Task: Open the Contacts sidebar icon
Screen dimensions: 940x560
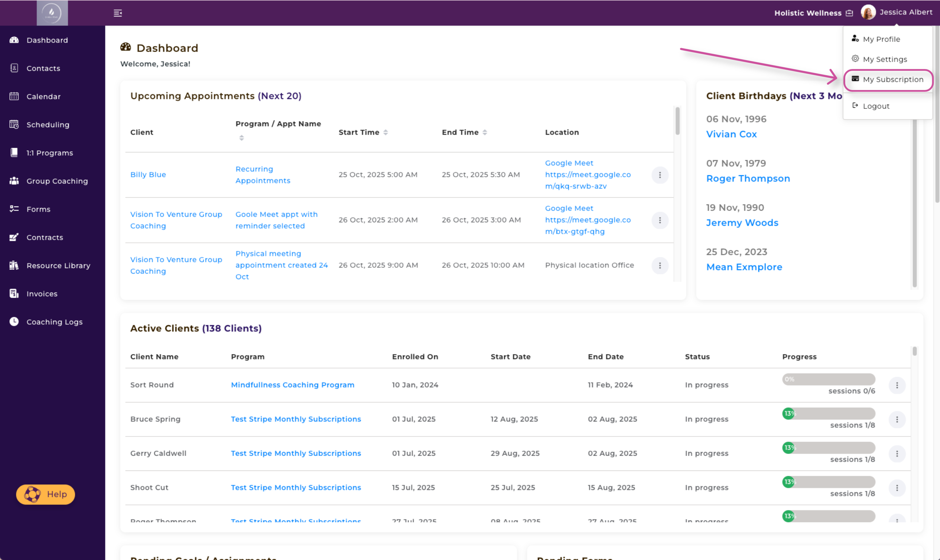Action: coord(14,68)
